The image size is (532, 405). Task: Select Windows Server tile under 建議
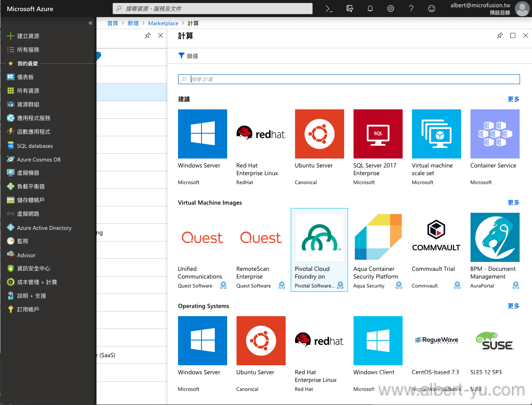(202, 148)
